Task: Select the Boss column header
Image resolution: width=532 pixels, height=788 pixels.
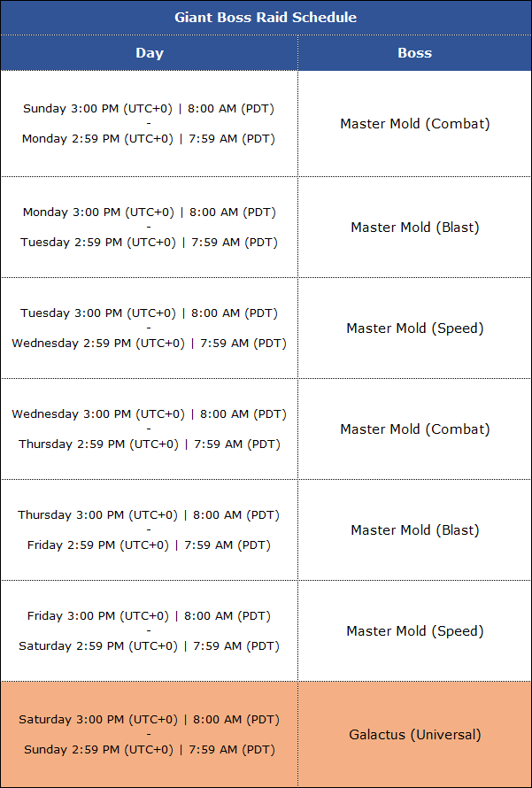Action: (414, 53)
